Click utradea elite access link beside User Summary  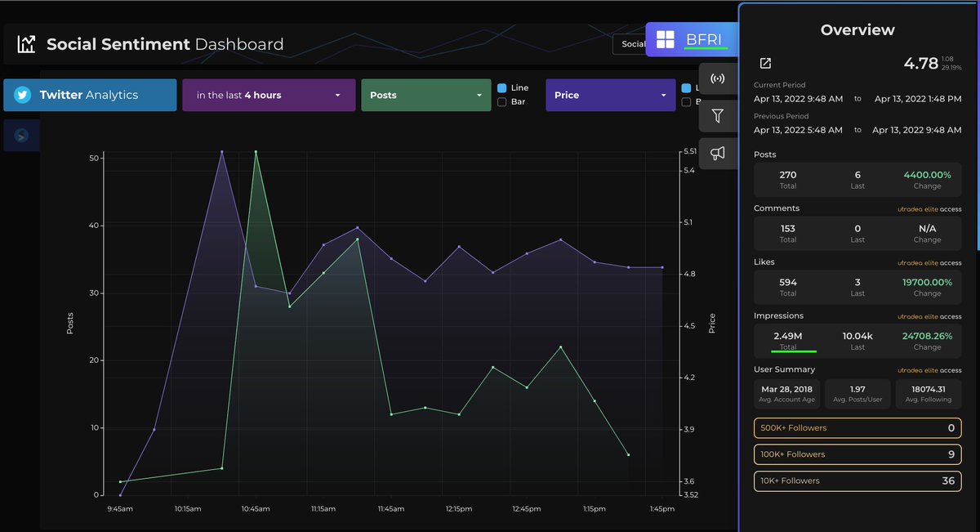pyautogui.click(x=930, y=370)
